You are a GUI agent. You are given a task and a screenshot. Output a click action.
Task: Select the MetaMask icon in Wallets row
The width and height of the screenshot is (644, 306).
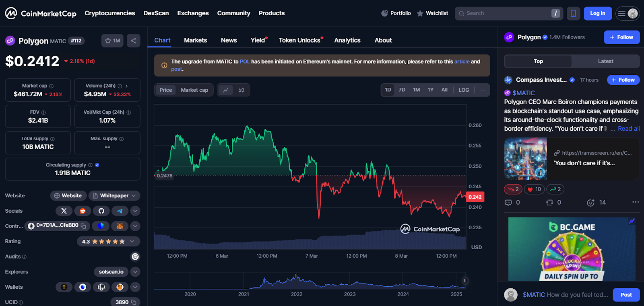click(120, 287)
